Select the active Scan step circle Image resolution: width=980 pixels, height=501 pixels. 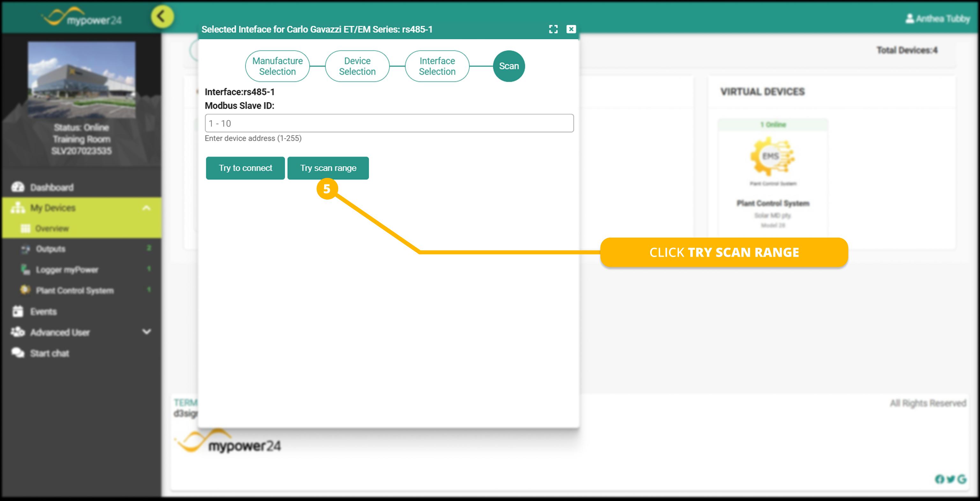(509, 66)
